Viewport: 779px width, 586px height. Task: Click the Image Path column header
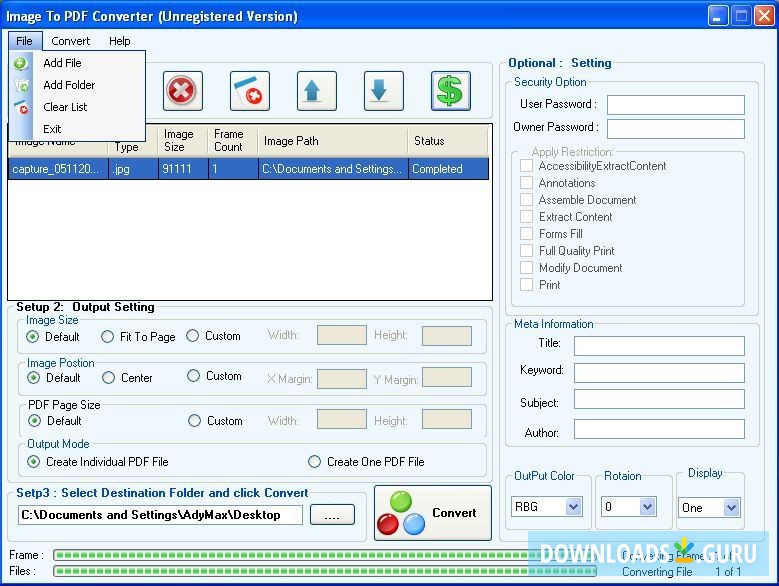tap(333, 141)
